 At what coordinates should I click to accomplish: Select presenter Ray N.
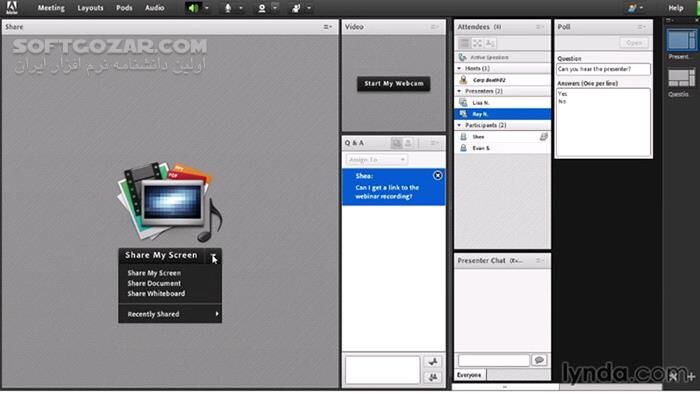tap(503, 114)
